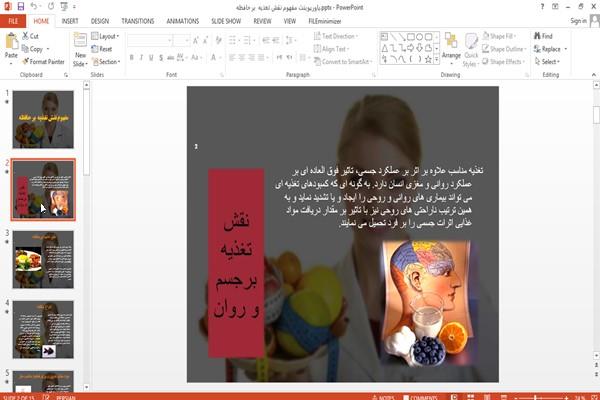Toggle the Justify paragraph button
The width and height of the screenshot is (600, 400).
pos(261,57)
